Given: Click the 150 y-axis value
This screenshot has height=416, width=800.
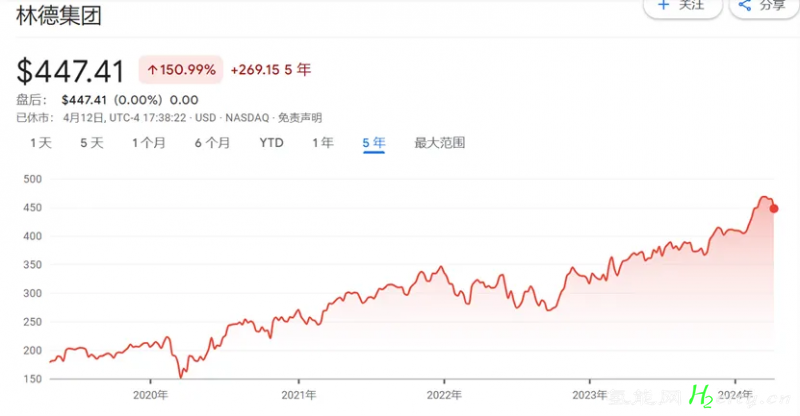Looking at the screenshot, I should click(x=33, y=379).
